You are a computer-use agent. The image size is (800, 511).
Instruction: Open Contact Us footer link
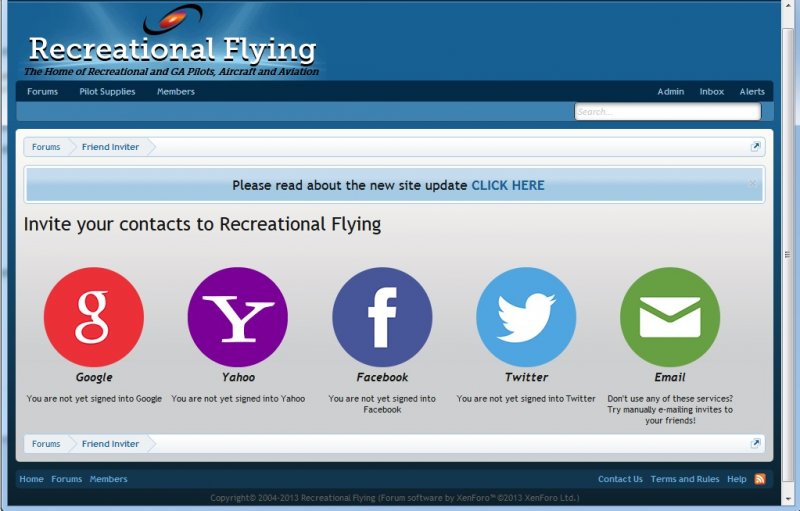click(x=620, y=479)
